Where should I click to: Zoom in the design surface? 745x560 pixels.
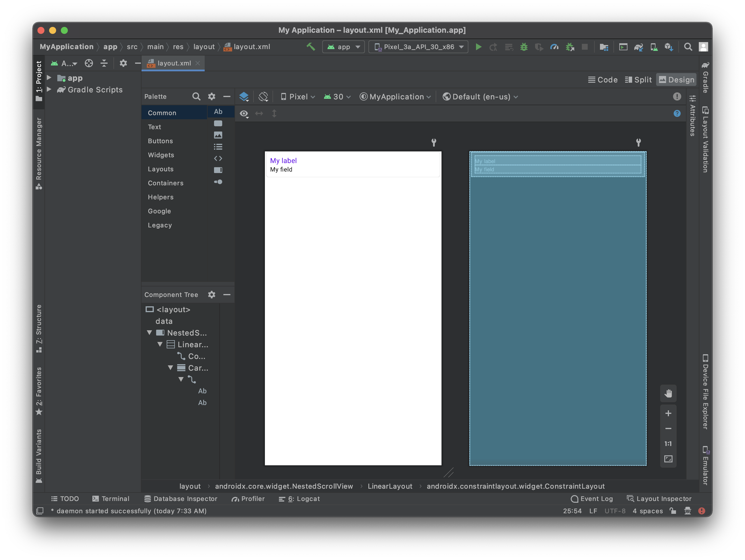[x=668, y=413]
